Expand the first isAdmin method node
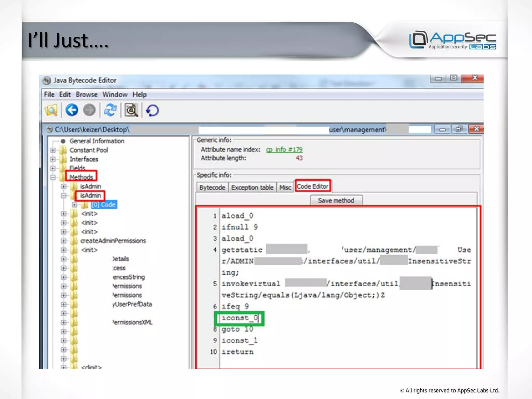 click(x=64, y=187)
